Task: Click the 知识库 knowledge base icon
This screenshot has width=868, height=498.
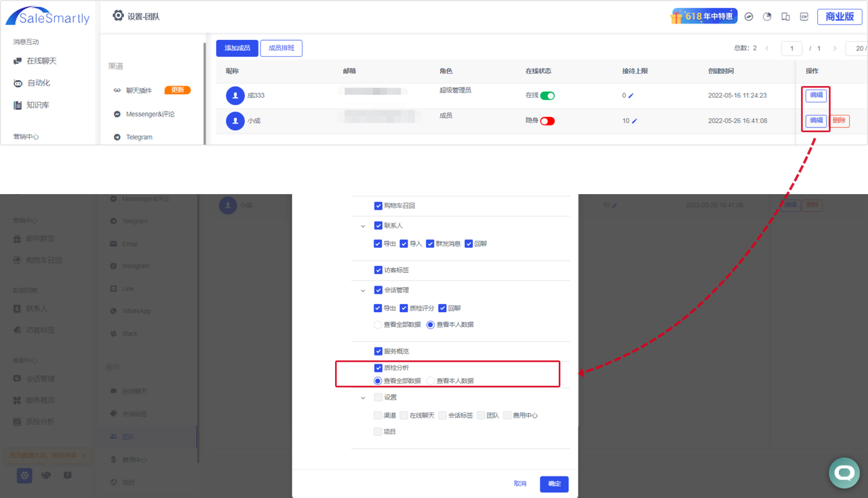Action: pyautogui.click(x=18, y=105)
